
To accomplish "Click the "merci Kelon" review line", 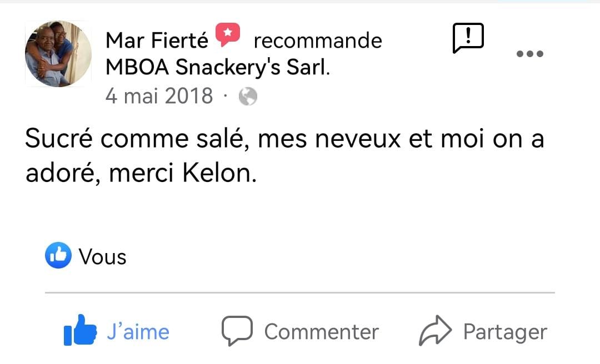I will coord(183,174).
